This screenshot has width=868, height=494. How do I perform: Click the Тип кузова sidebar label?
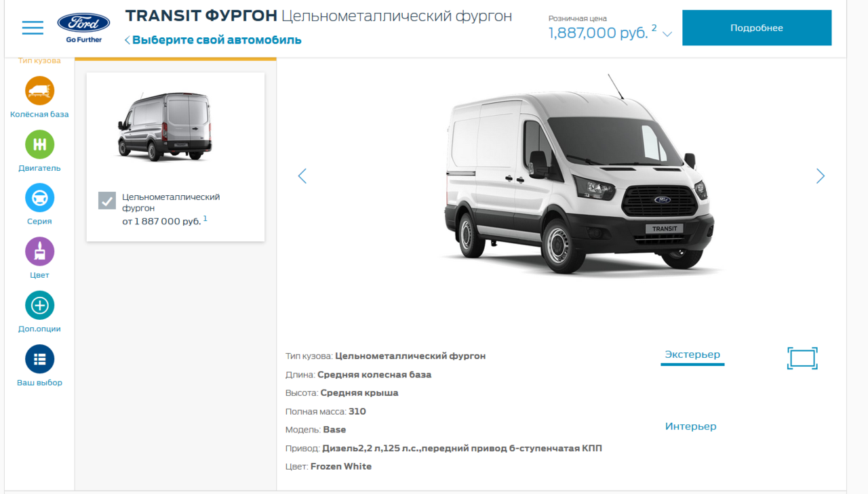pyautogui.click(x=39, y=61)
